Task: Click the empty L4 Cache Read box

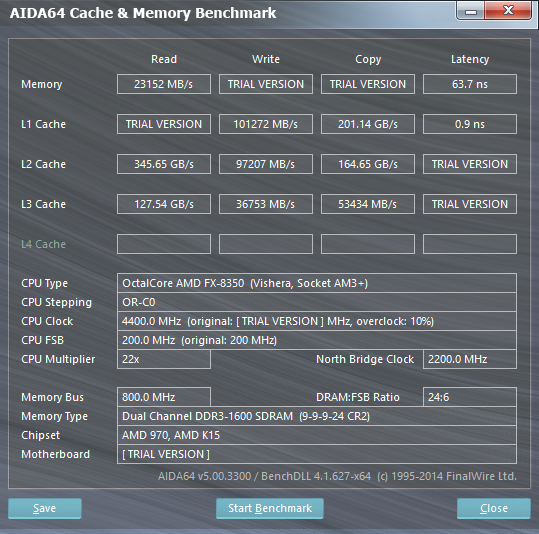Action: coord(164,244)
